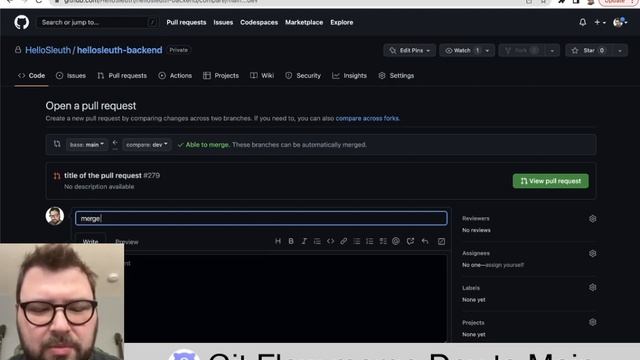Follow the compare across forks link
This screenshot has height=360, width=640.
point(367,118)
